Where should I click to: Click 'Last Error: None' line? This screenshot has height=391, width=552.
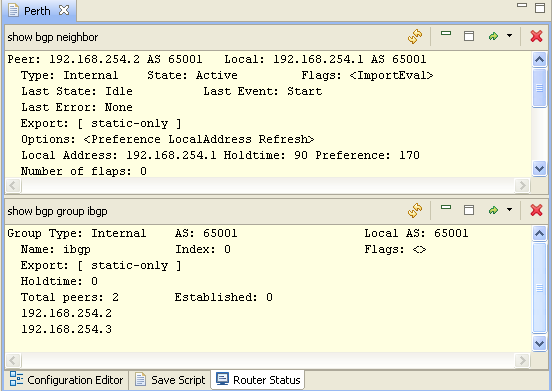coord(77,107)
